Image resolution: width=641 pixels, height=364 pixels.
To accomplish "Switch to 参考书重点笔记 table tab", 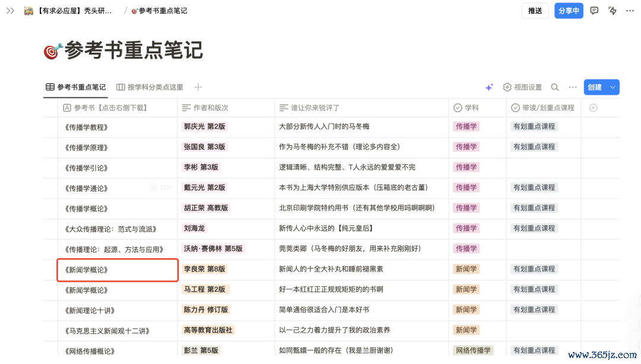I will [75, 87].
